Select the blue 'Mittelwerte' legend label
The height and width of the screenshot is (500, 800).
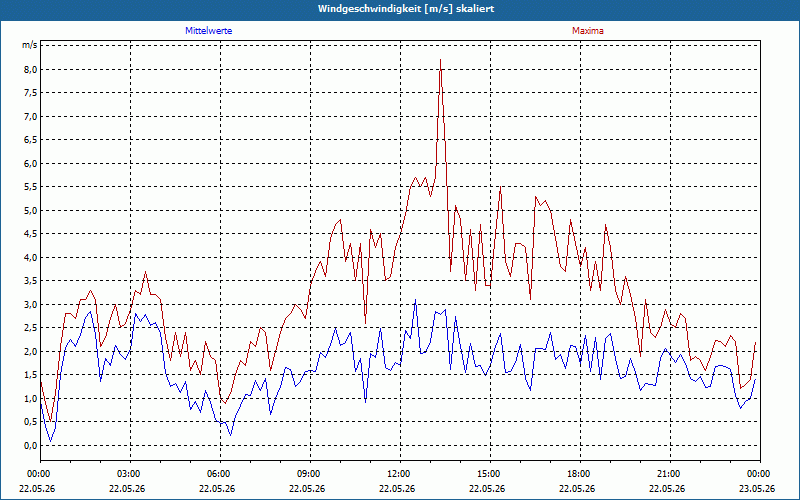tap(209, 31)
